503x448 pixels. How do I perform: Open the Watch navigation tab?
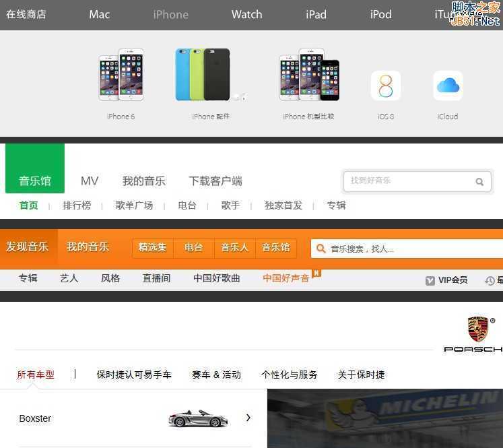[246, 14]
